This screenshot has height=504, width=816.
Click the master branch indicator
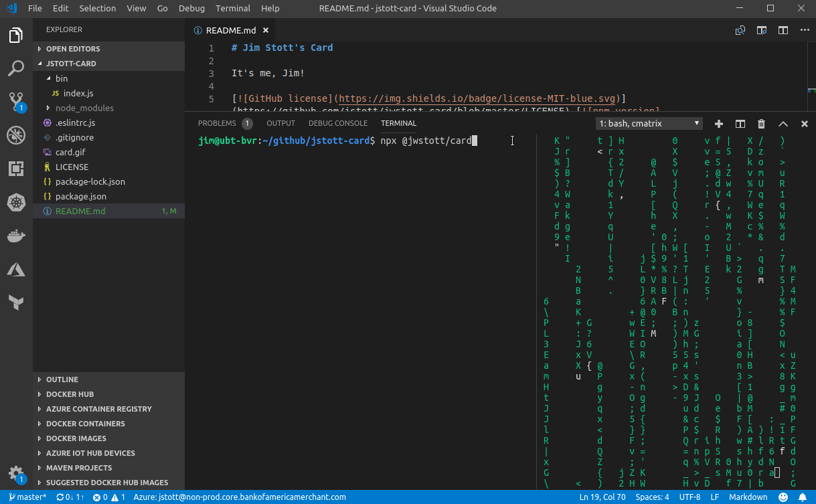click(27, 497)
